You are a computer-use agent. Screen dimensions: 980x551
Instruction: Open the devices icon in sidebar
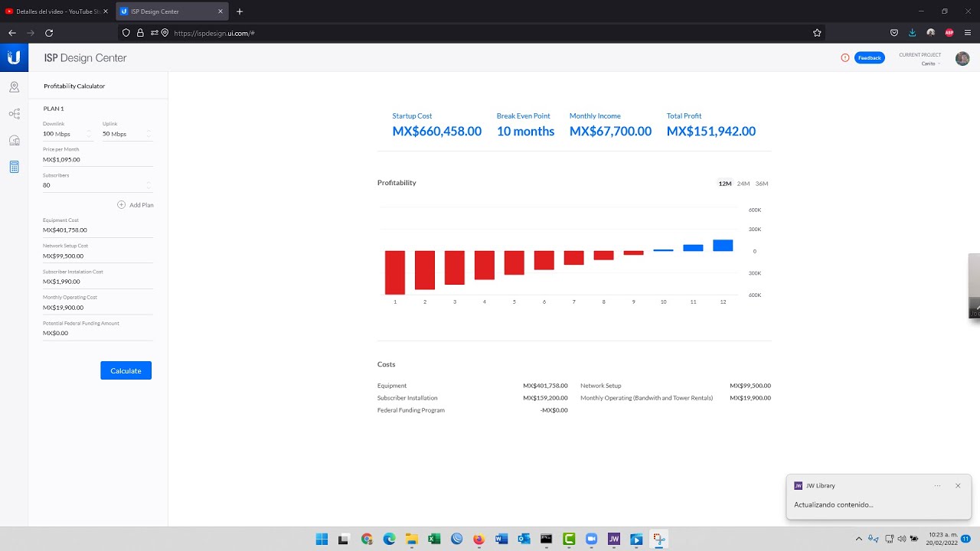coord(14,140)
